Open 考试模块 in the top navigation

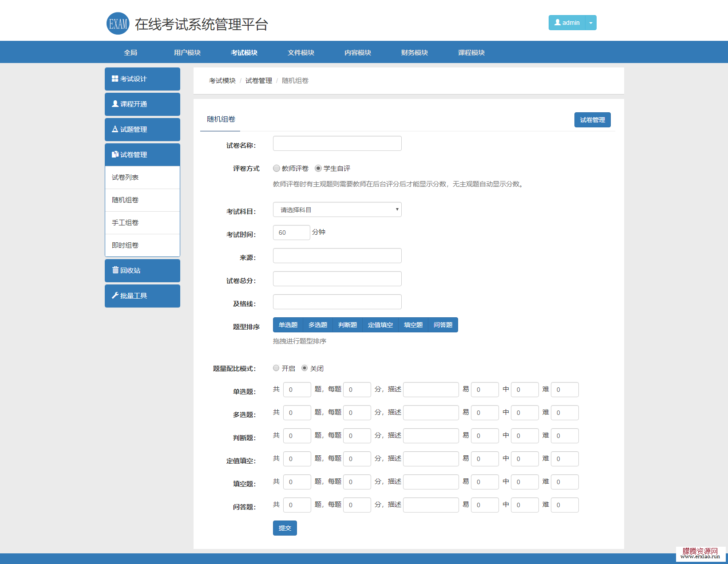point(244,52)
